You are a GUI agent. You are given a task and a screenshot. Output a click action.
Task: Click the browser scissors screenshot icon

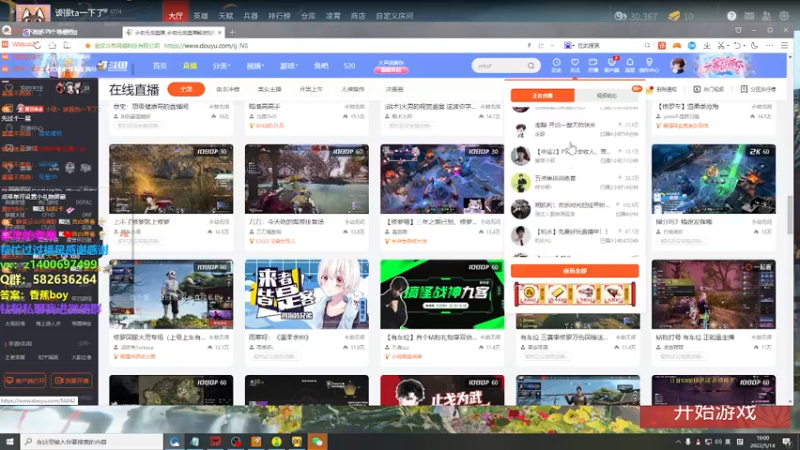point(721,45)
